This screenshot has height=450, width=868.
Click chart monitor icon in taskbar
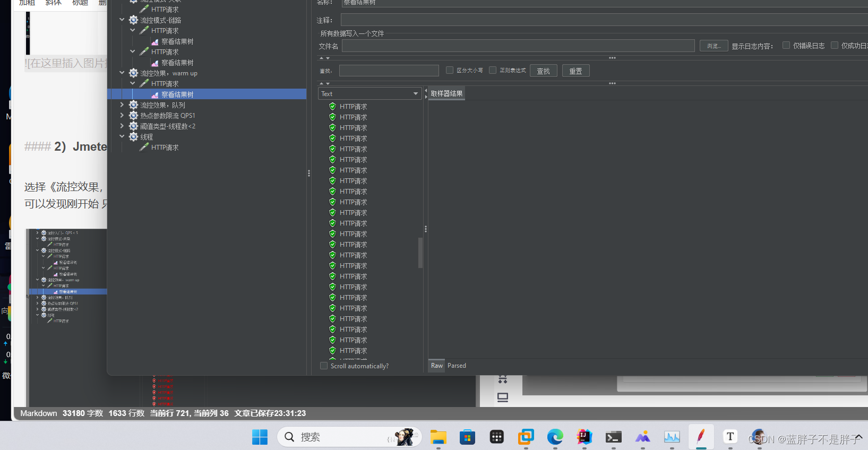672,437
